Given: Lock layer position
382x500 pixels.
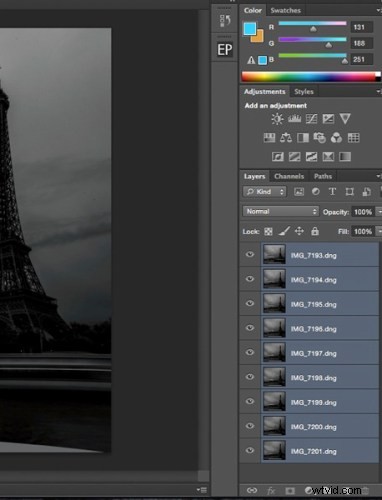Looking at the screenshot, I should tap(299, 231).
